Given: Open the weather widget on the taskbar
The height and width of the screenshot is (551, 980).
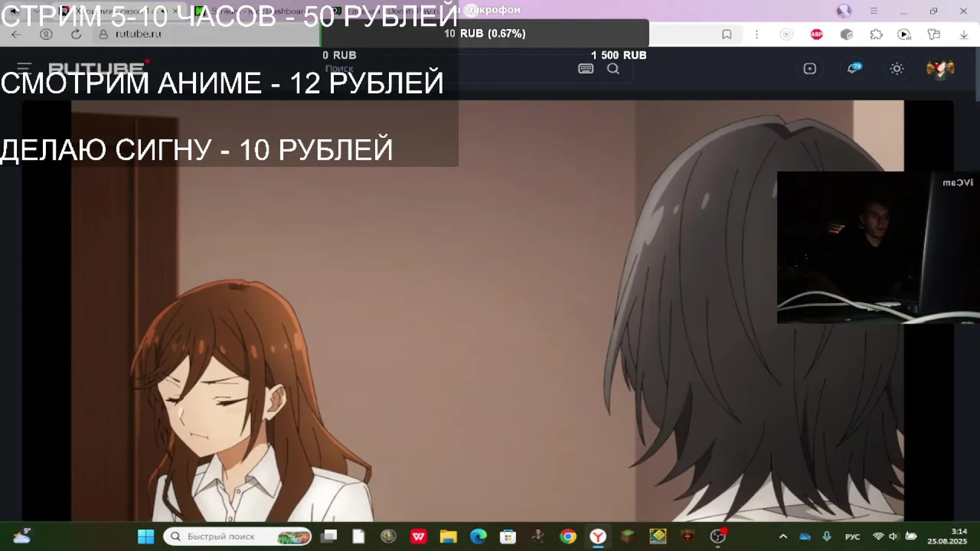Looking at the screenshot, I should pyautogui.click(x=21, y=536).
